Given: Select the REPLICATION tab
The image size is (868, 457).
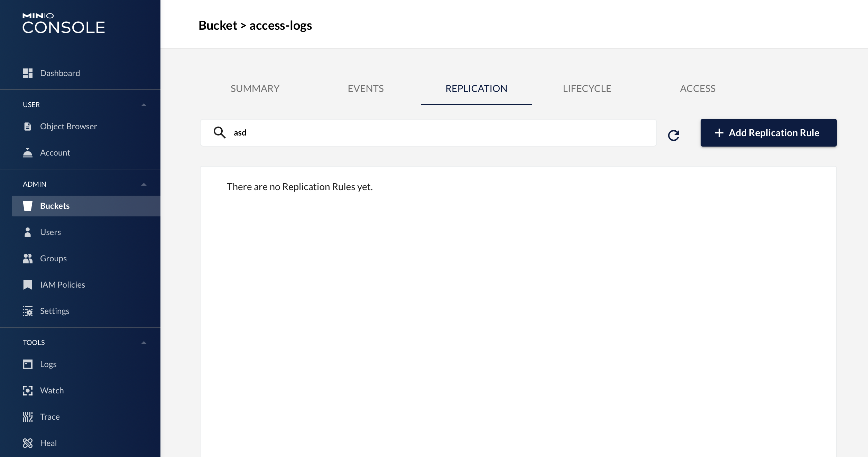Looking at the screenshot, I should pos(477,88).
